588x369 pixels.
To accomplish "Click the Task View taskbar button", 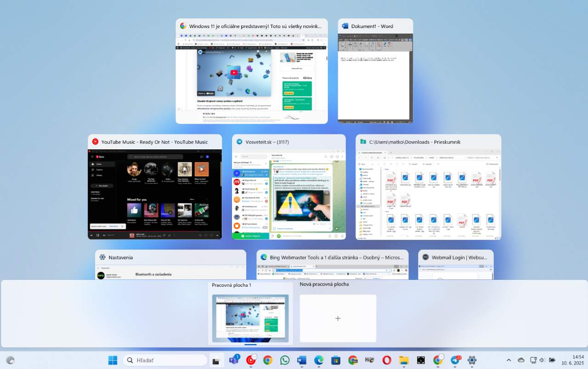I will pos(215,360).
